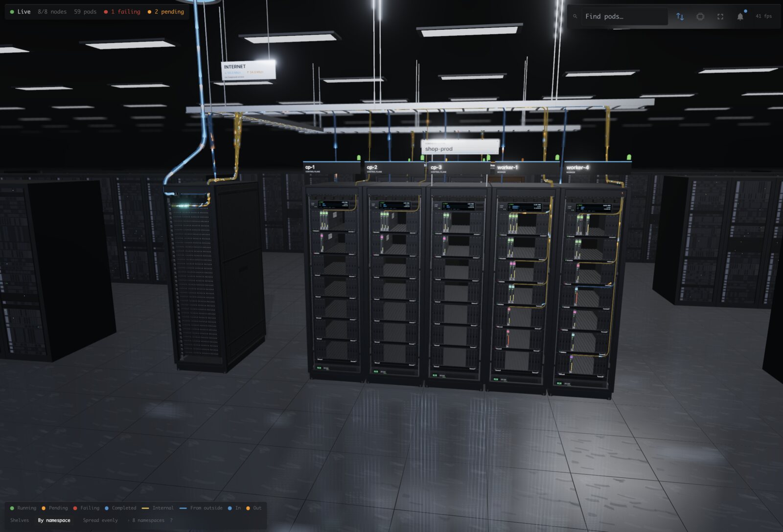Open notifications bell

click(x=740, y=17)
